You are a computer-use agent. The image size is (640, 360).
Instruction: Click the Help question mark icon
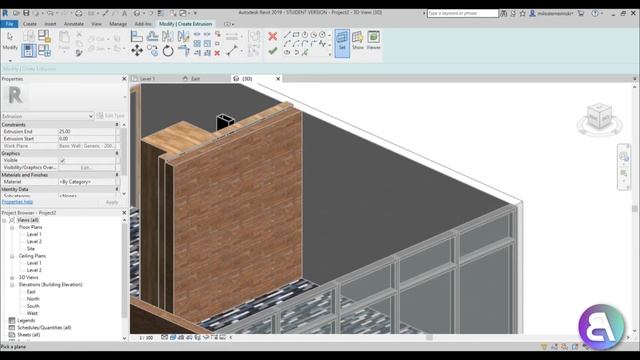coord(595,13)
